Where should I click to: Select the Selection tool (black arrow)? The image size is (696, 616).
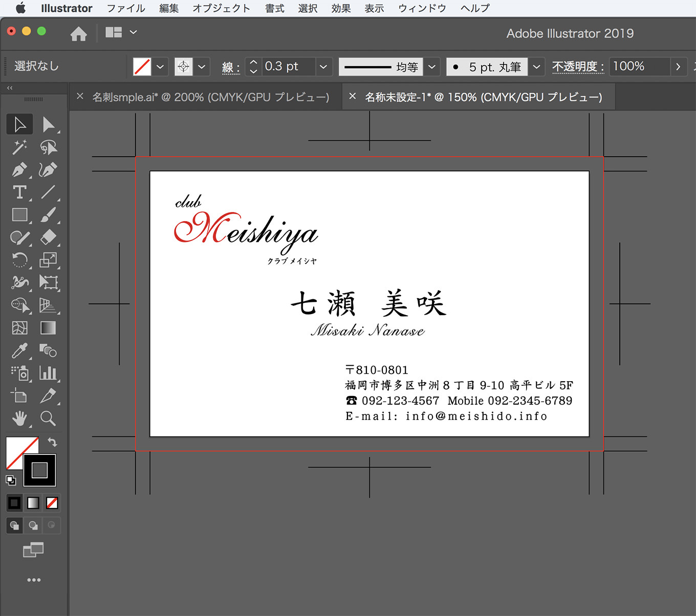20,124
